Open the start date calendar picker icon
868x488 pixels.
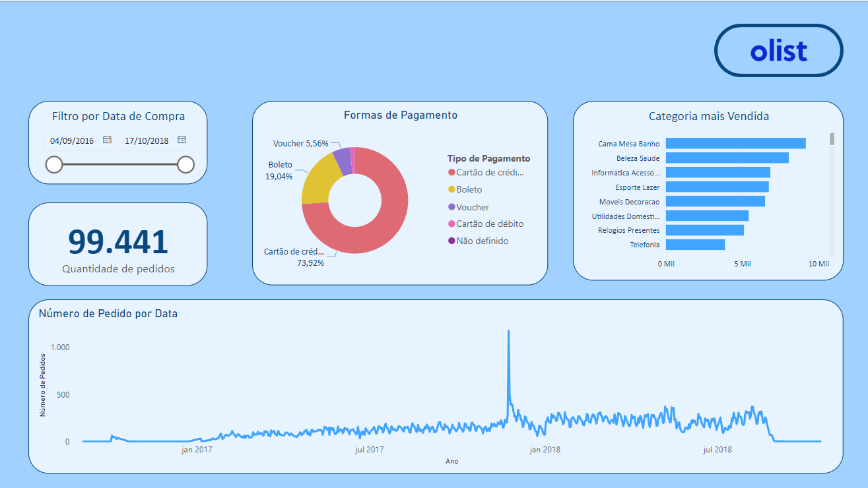point(107,140)
